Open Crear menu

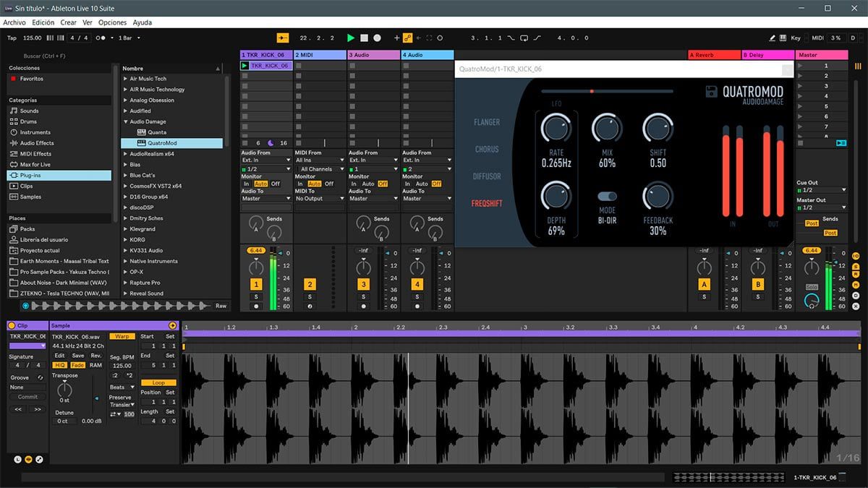pos(69,22)
